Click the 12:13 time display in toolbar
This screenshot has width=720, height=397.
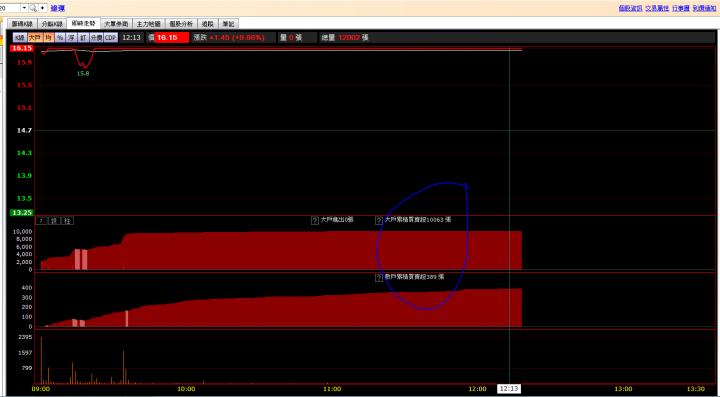[132, 38]
